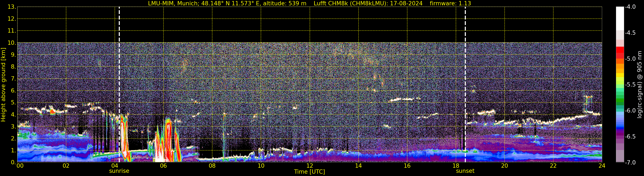Click the "-4.5" colorbar tick label
The height and width of the screenshot is (176, 644).
pos(630,33)
